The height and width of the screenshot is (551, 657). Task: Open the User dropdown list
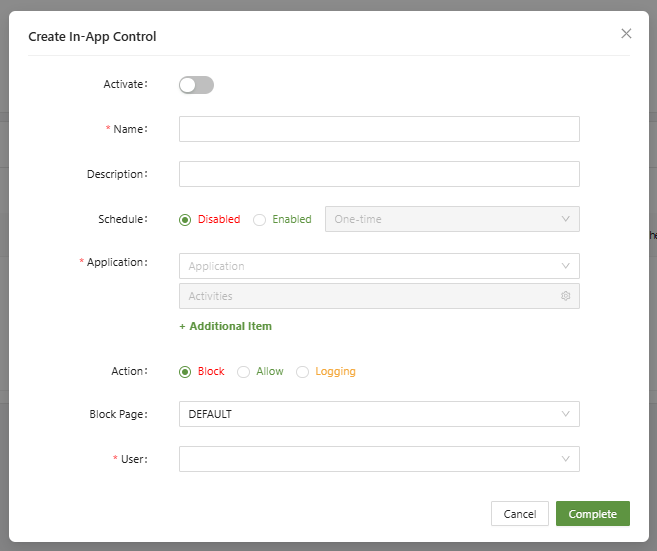379,459
